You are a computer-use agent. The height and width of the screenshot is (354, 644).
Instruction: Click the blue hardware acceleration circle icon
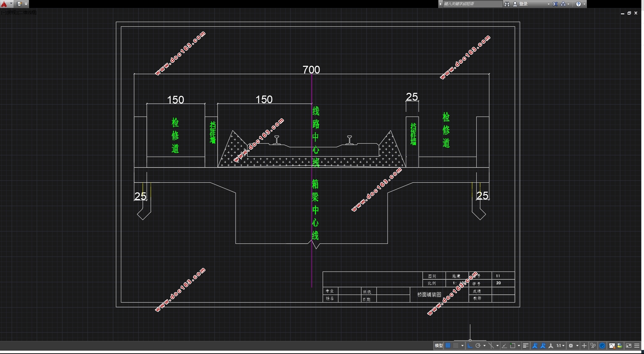(x=602, y=346)
